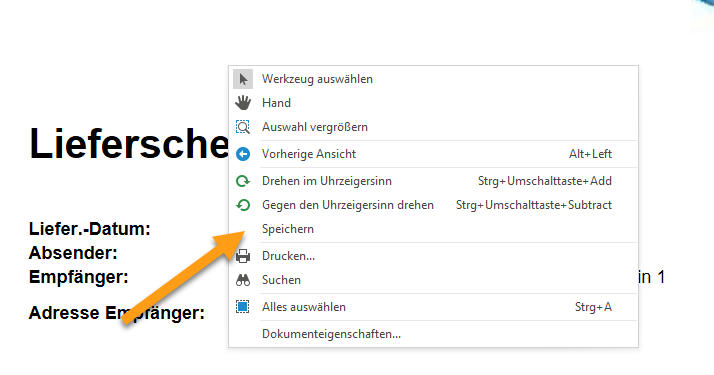714x375 pixels.
Task: Click the binoculars icon for Suchen
Action: pyautogui.click(x=243, y=280)
